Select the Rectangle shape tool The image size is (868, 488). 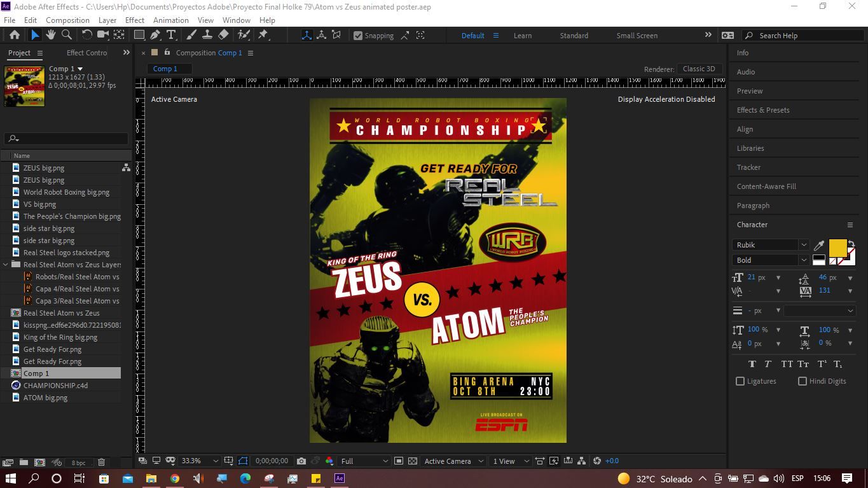tap(139, 36)
